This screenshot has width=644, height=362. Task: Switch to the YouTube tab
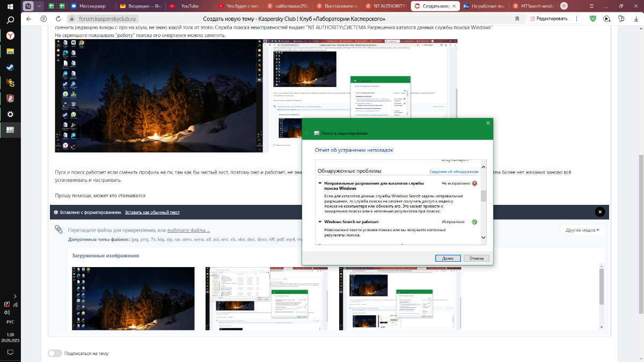[189, 6]
